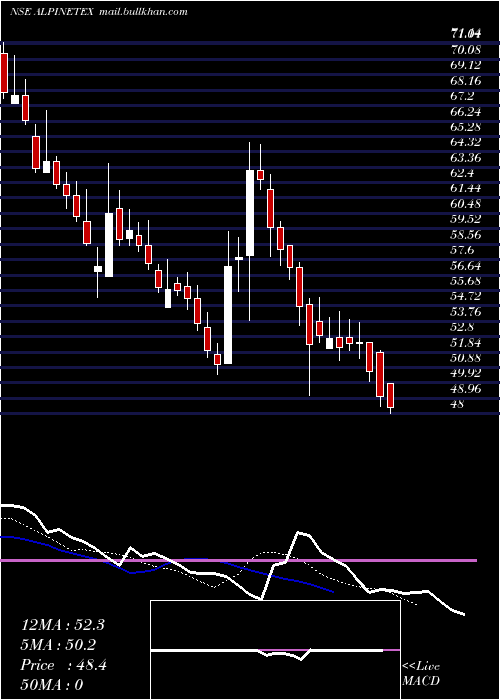Select the 66.24 price axis label
The width and height of the screenshot is (500, 700).
pos(466,111)
